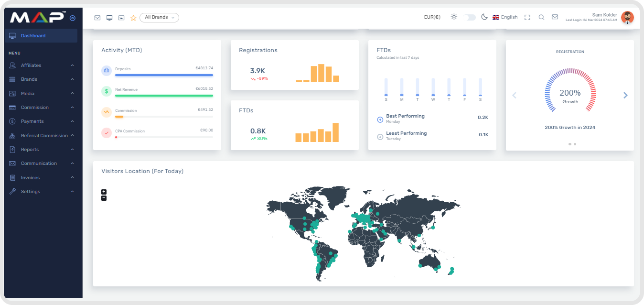Open search with the magnifier icon
The width and height of the screenshot is (644, 305).
[x=541, y=17]
